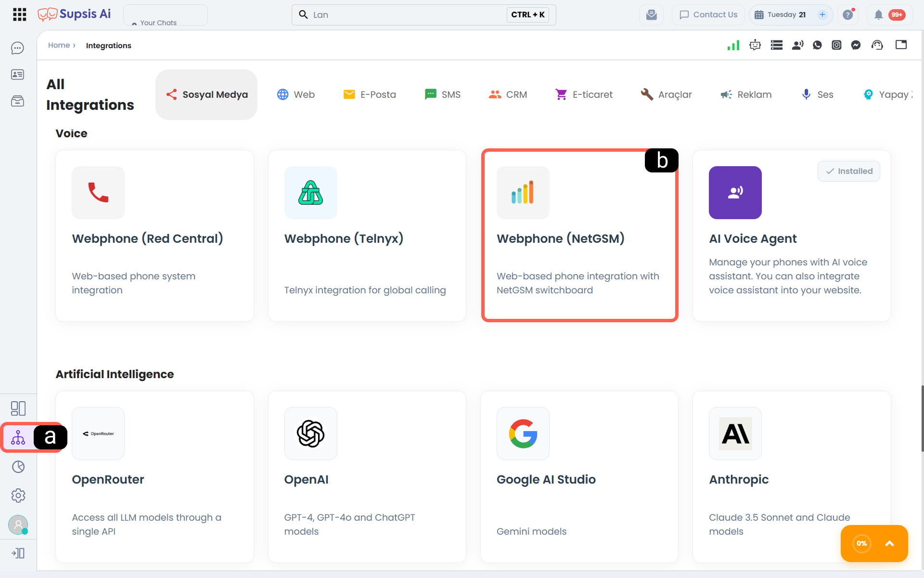Open the apps grid launcher
This screenshot has height=578, width=924.
pos(20,14)
